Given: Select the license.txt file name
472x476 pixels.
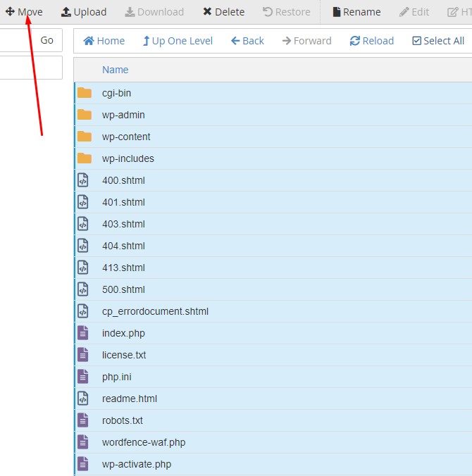Looking at the screenshot, I should coord(124,355).
